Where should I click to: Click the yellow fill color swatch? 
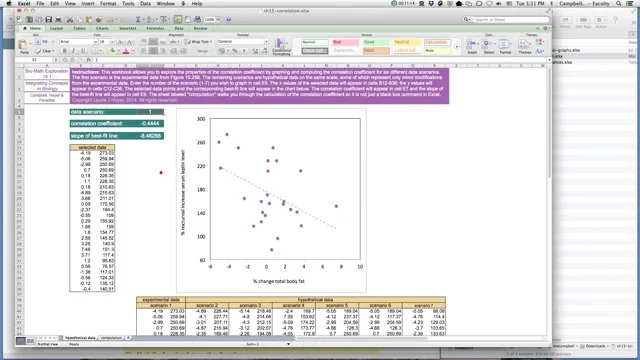coord(112,51)
